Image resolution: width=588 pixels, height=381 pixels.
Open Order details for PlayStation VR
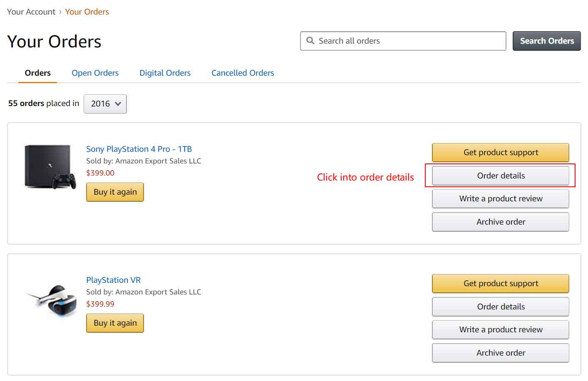coord(501,307)
